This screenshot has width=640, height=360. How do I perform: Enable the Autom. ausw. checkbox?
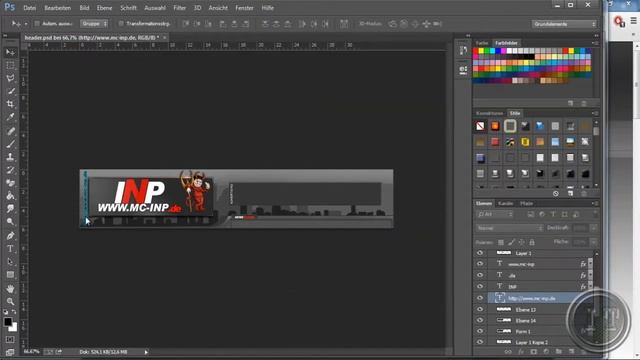pos(37,24)
